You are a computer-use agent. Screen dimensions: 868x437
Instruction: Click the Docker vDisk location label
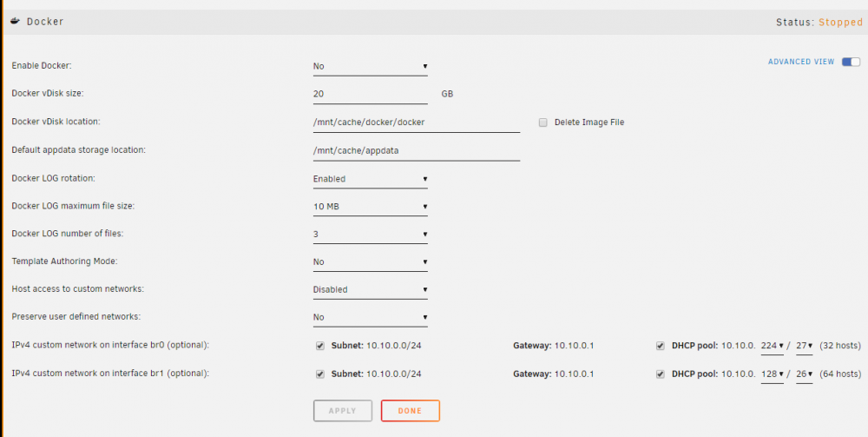[56, 122]
